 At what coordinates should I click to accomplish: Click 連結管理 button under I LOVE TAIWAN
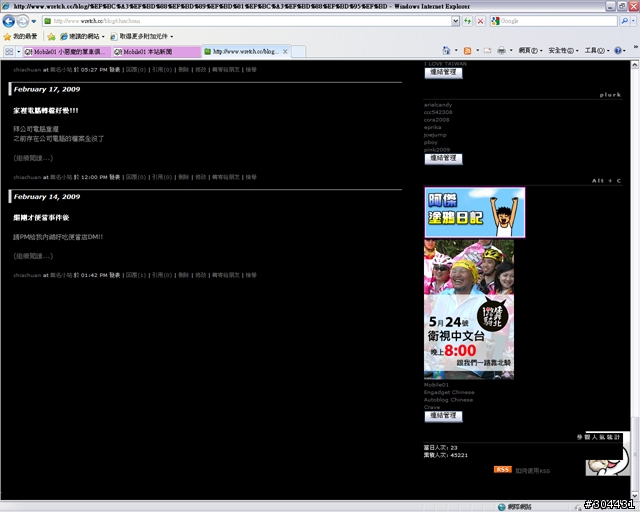[443, 73]
